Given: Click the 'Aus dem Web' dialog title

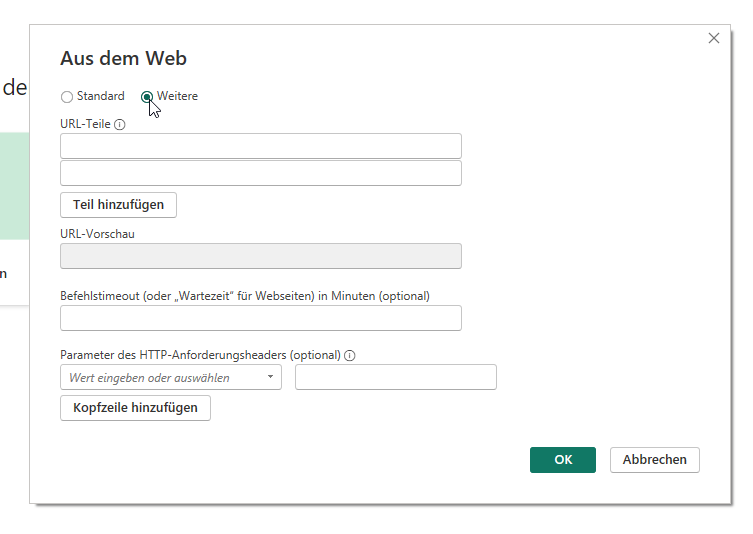Looking at the screenshot, I should [x=123, y=59].
